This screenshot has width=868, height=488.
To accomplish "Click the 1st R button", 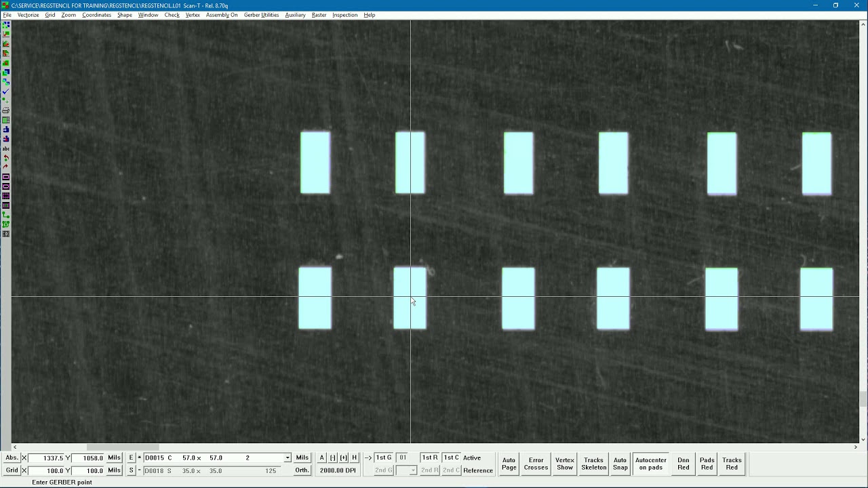I will (x=430, y=457).
